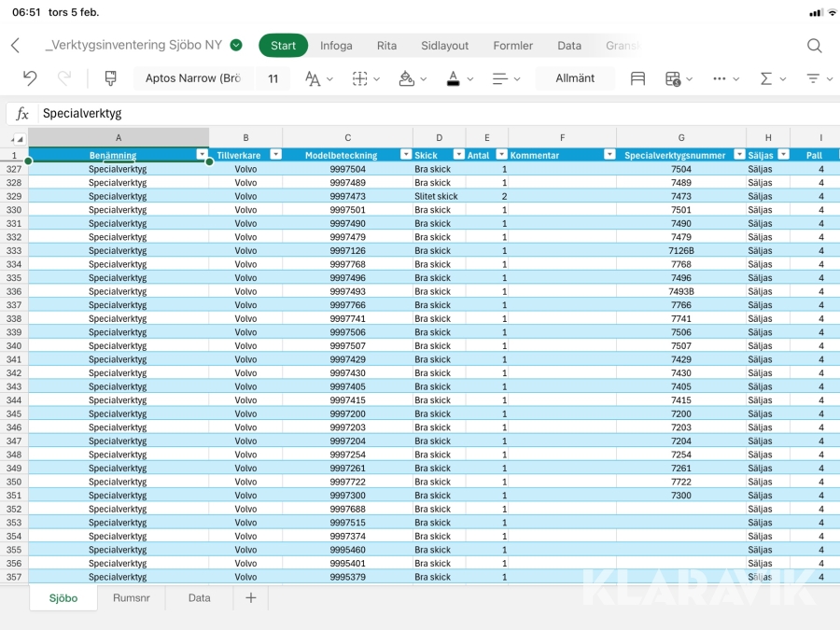Undo the last action

click(30, 78)
